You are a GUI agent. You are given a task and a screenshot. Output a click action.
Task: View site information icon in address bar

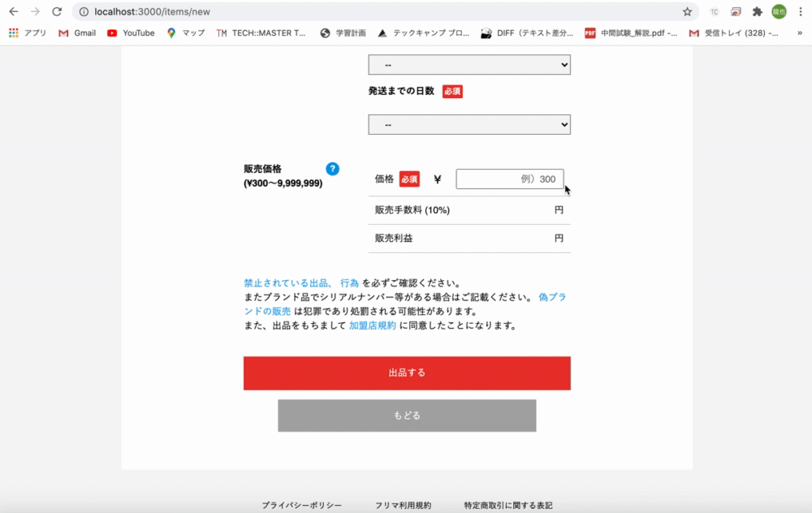(84, 11)
